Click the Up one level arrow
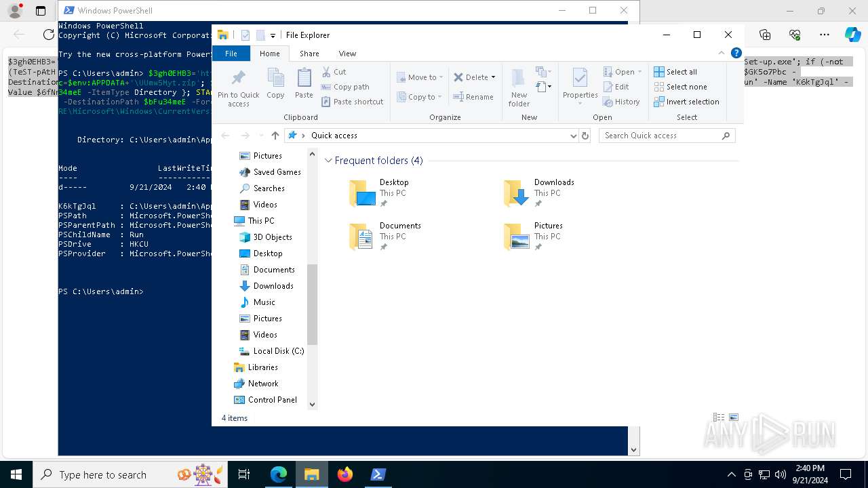This screenshot has height=488, width=868. coord(275,136)
